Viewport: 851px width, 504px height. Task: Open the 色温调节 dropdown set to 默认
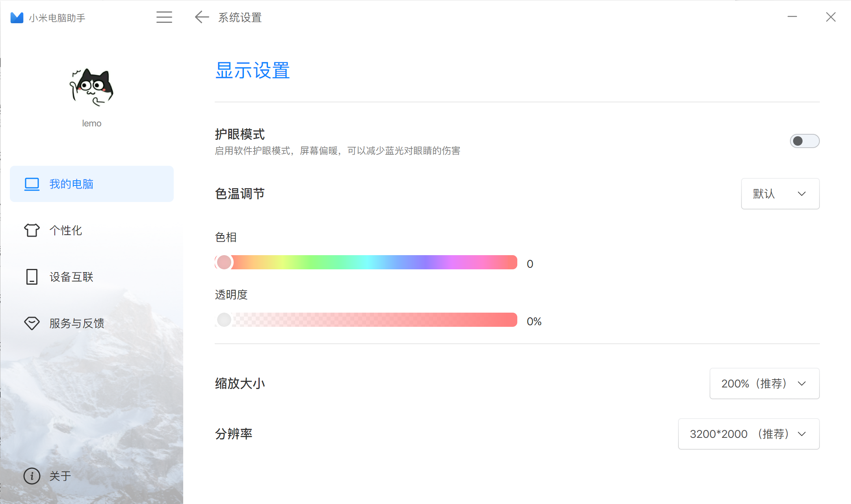pos(780,194)
